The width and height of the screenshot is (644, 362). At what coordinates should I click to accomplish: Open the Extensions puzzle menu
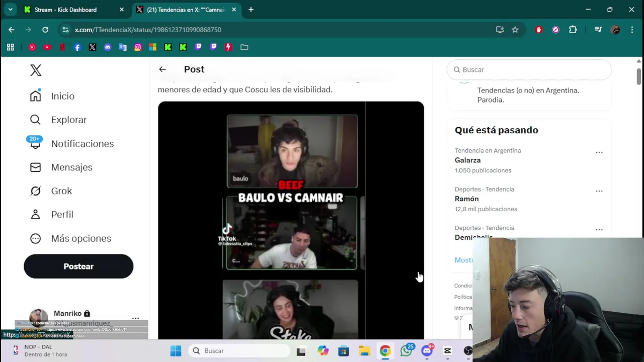pos(573,30)
